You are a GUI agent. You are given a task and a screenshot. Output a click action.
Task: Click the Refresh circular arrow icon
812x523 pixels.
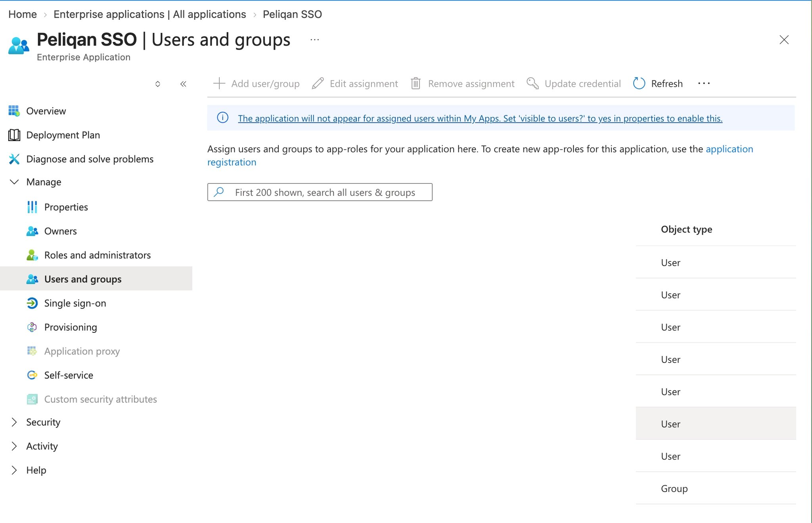pyautogui.click(x=639, y=83)
